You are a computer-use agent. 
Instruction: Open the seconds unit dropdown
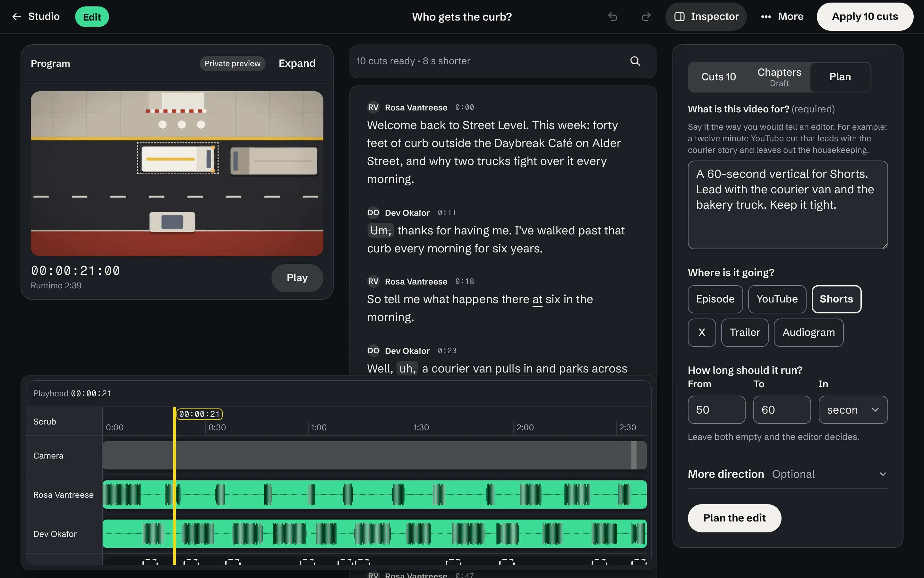coord(853,410)
